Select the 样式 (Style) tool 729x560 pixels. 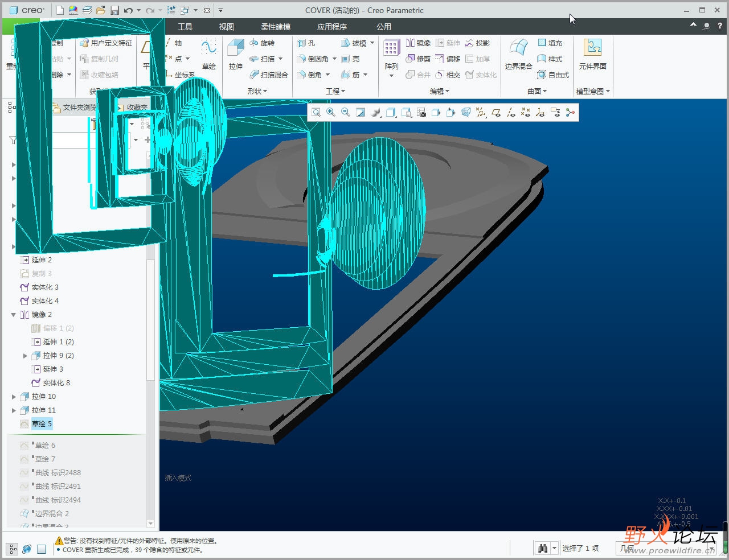coord(550,59)
